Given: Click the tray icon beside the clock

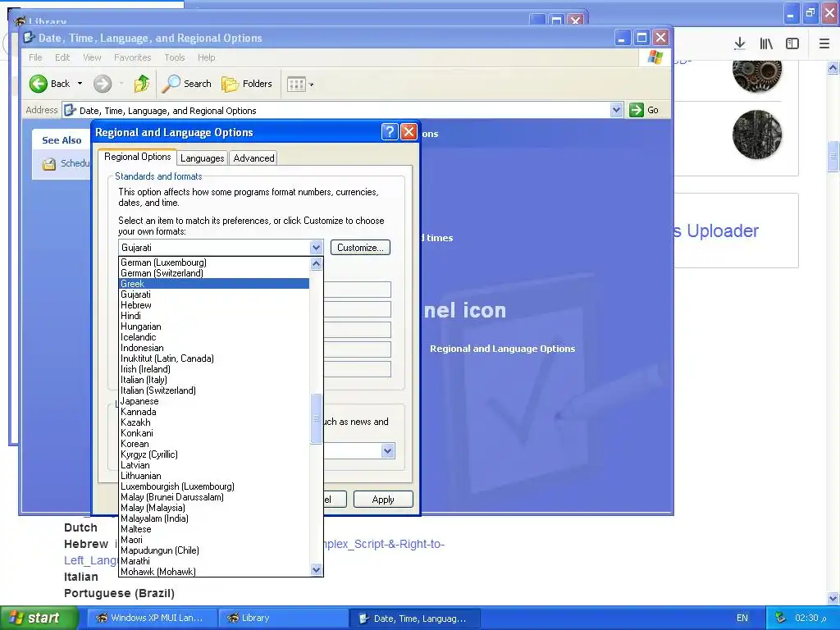Looking at the screenshot, I should pos(781,618).
